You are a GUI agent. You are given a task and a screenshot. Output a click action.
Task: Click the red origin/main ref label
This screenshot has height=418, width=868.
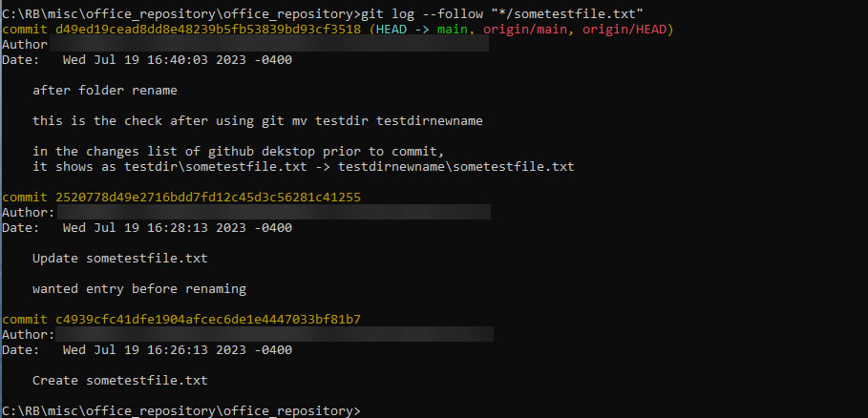click(519, 30)
